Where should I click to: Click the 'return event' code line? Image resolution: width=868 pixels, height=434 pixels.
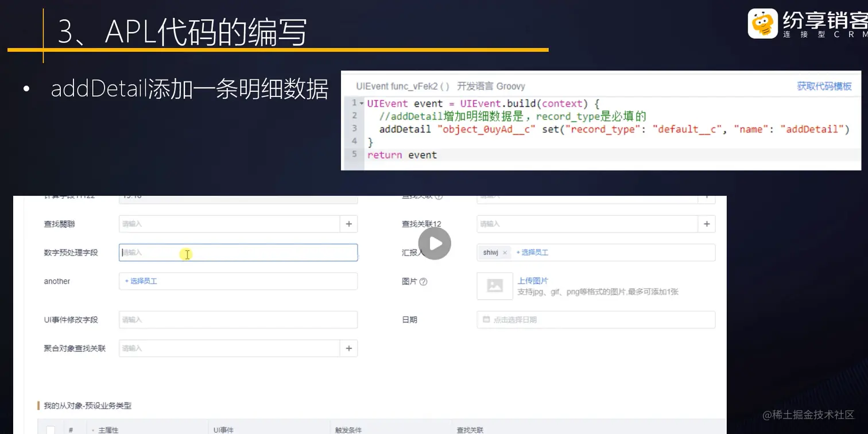coord(402,155)
